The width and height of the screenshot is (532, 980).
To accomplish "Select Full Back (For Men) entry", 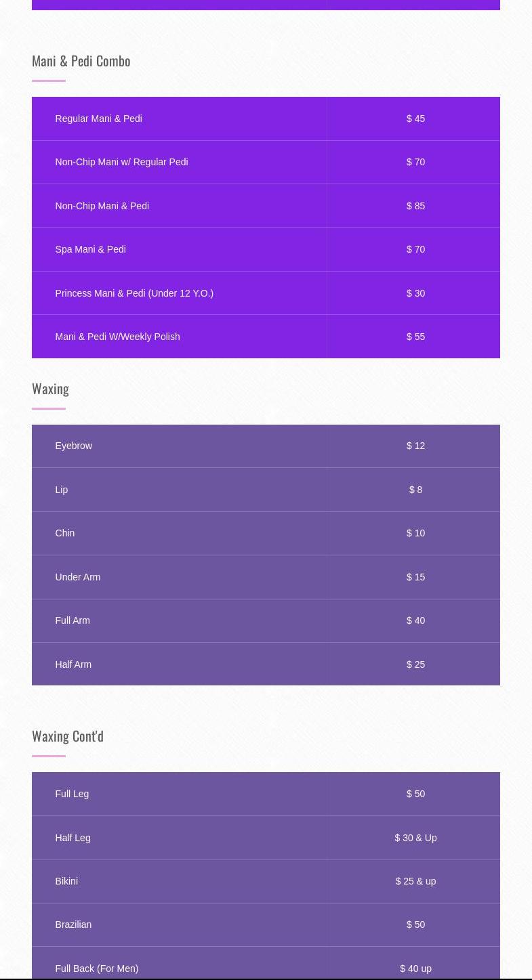I will coord(97,968).
